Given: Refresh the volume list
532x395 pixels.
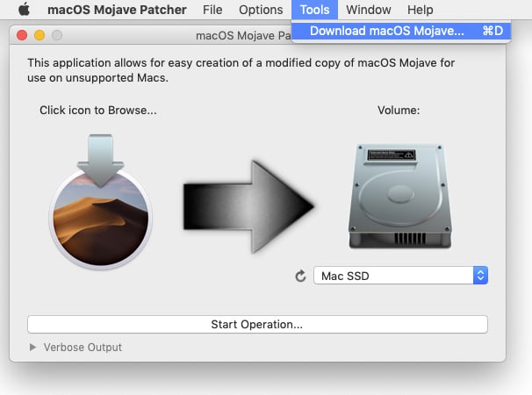Looking at the screenshot, I should coord(300,276).
